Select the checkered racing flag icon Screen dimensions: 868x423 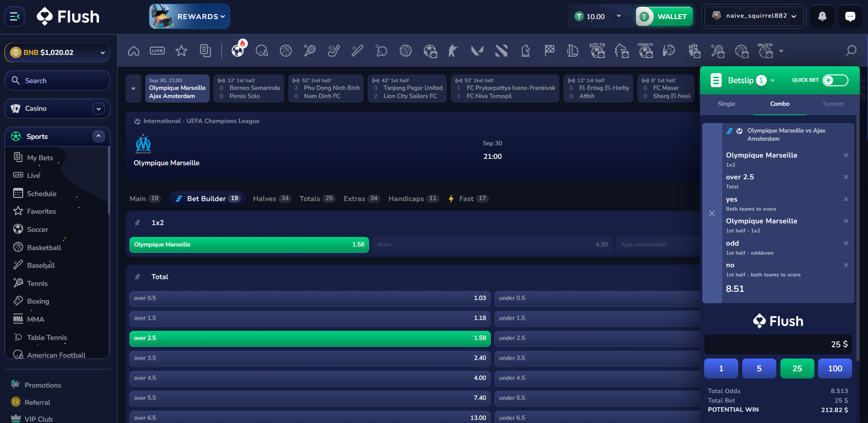549,51
